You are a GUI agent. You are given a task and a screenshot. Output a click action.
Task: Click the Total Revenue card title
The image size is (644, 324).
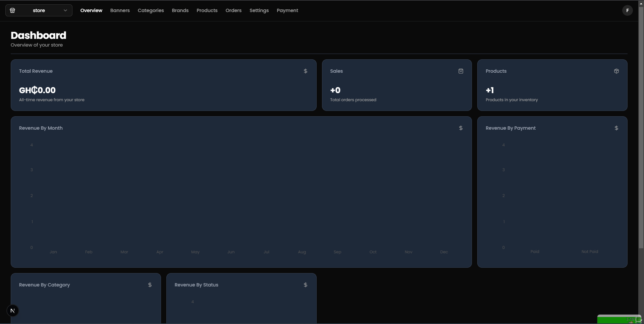point(36,71)
